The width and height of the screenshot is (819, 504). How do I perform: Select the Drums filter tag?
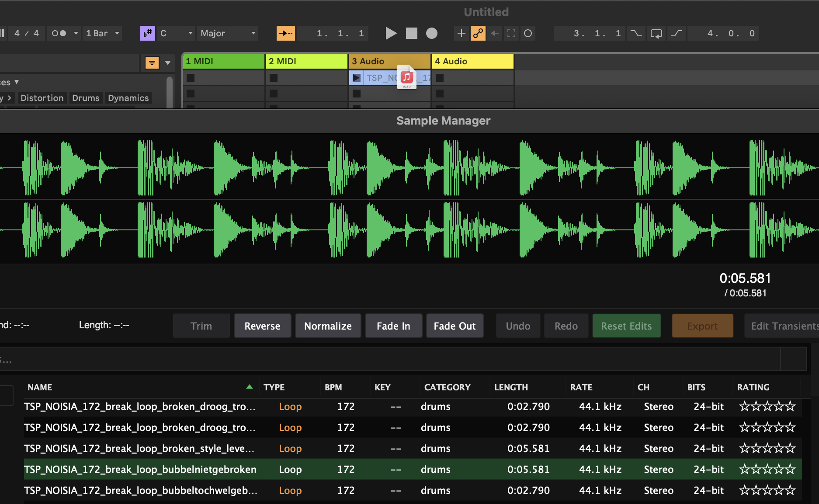86,98
